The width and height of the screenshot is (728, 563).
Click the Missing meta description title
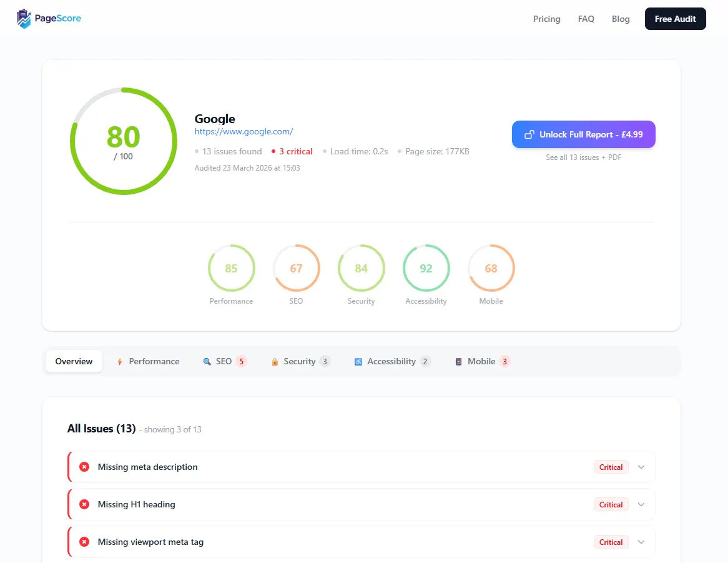pos(147,467)
